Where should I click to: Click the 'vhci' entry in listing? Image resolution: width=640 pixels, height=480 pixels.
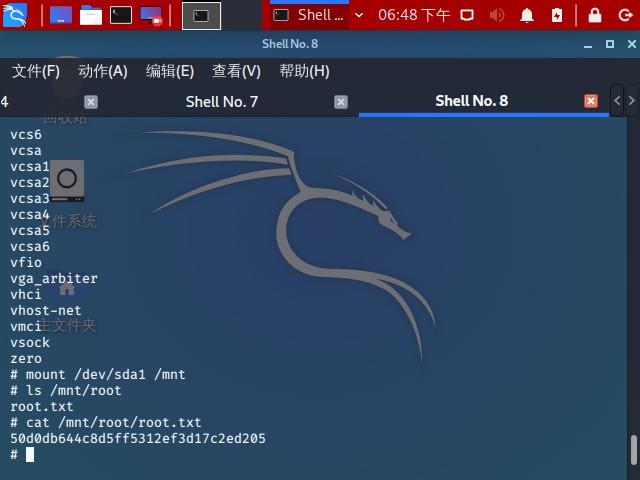pos(26,294)
